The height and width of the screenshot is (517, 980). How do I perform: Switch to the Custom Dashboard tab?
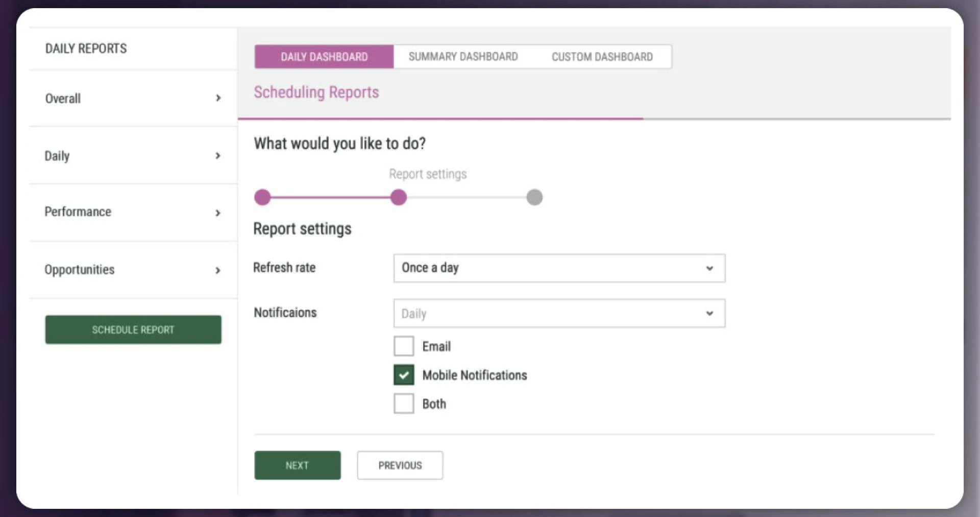click(x=601, y=56)
